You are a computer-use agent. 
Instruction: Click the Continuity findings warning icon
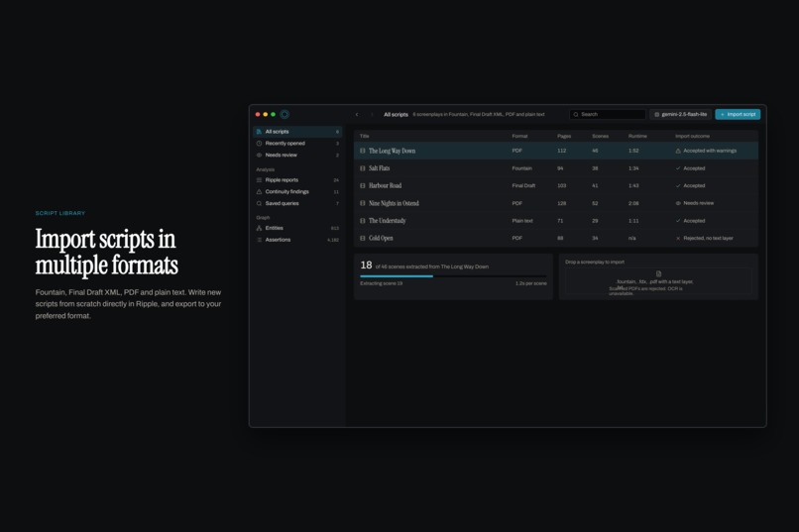click(x=259, y=191)
